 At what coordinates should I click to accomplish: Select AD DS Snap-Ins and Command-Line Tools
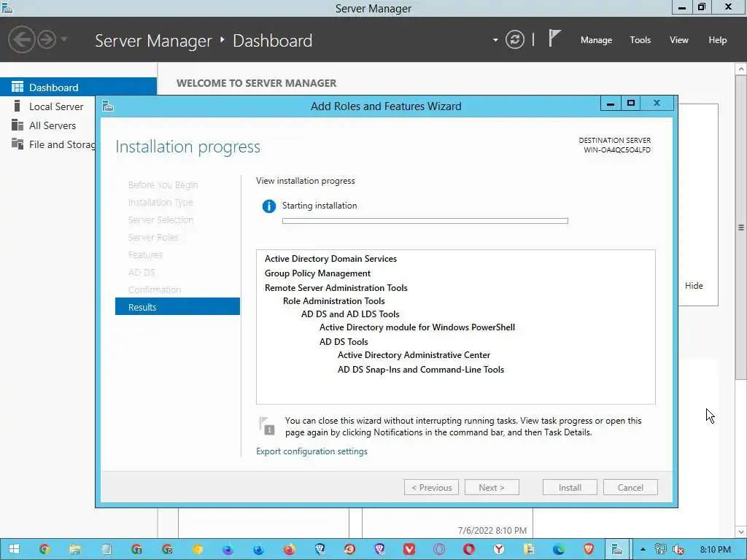421,370
